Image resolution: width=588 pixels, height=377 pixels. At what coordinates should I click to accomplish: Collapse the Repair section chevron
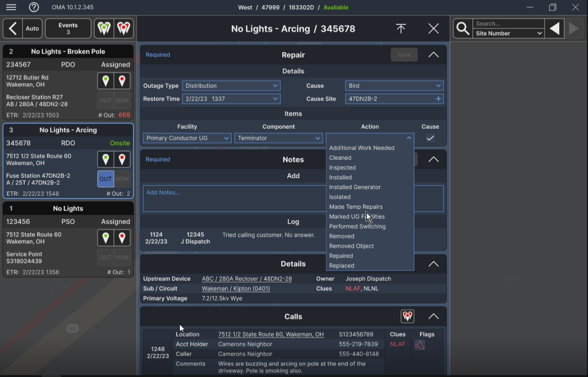(x=433, y=55)
